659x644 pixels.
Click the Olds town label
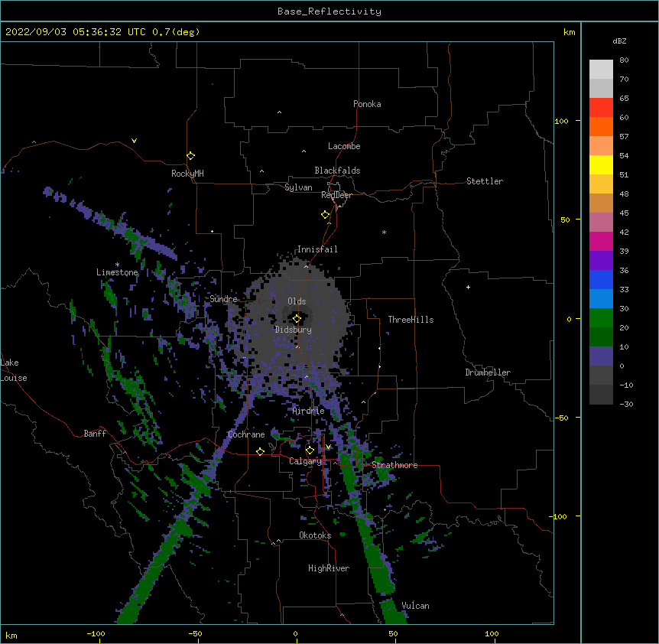tap(297, 301)
